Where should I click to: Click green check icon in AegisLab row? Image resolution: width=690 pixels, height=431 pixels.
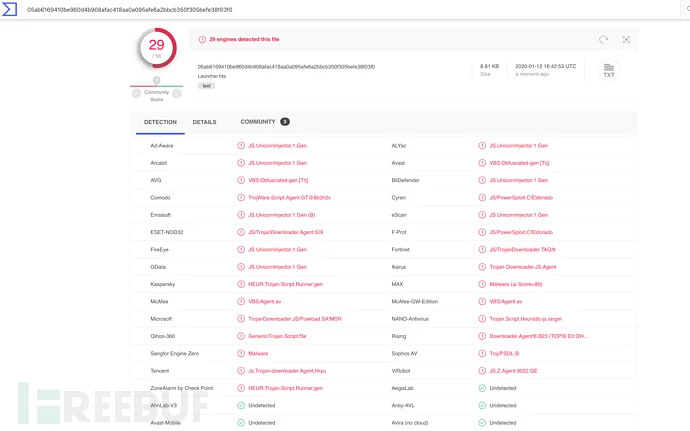point(482,388)
